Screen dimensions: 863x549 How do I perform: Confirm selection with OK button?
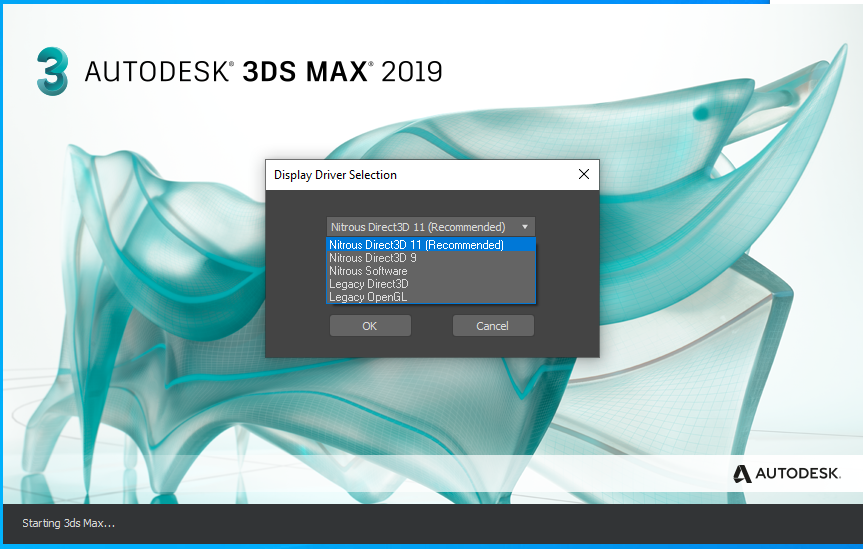click(370, 325)
